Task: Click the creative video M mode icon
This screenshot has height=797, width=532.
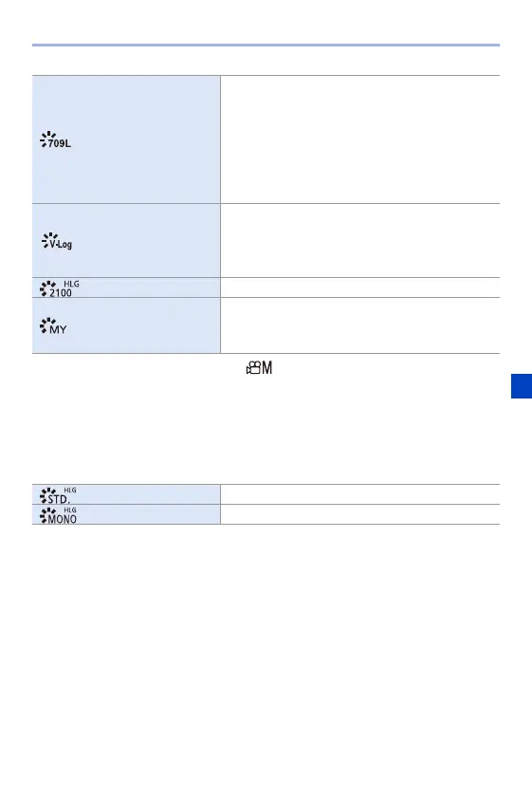Action: point(259,368)
